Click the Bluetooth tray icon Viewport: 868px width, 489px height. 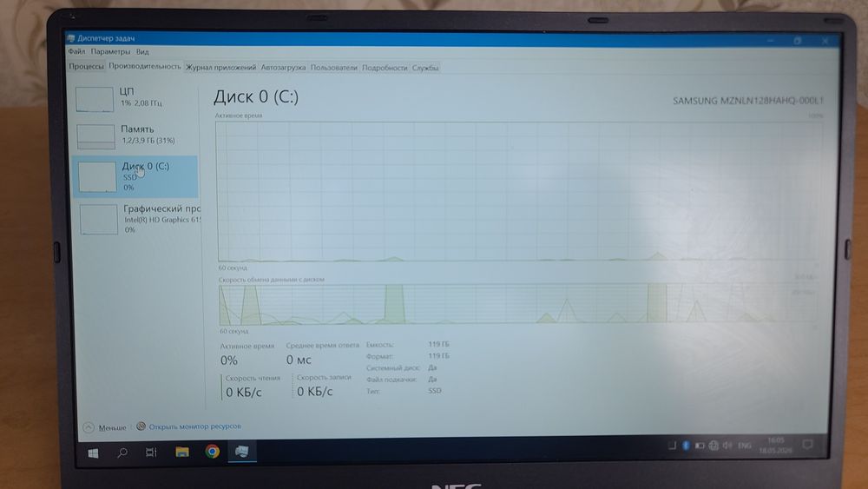tap(686, 446)
